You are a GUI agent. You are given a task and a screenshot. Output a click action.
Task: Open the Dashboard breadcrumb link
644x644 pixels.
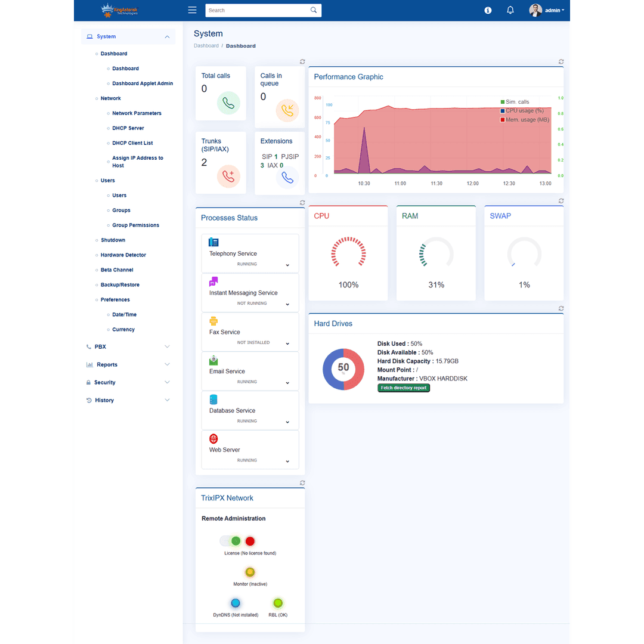[206, 45]
